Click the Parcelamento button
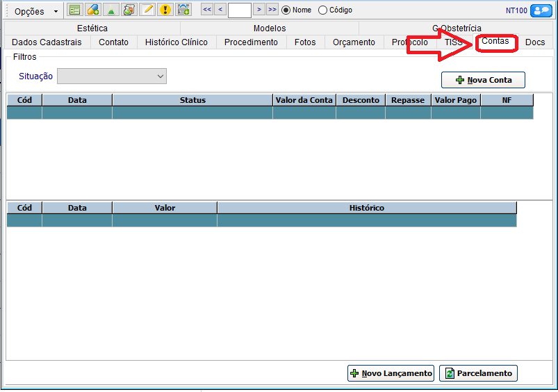This screenshot has width=558, height=392. pos(478,373)
